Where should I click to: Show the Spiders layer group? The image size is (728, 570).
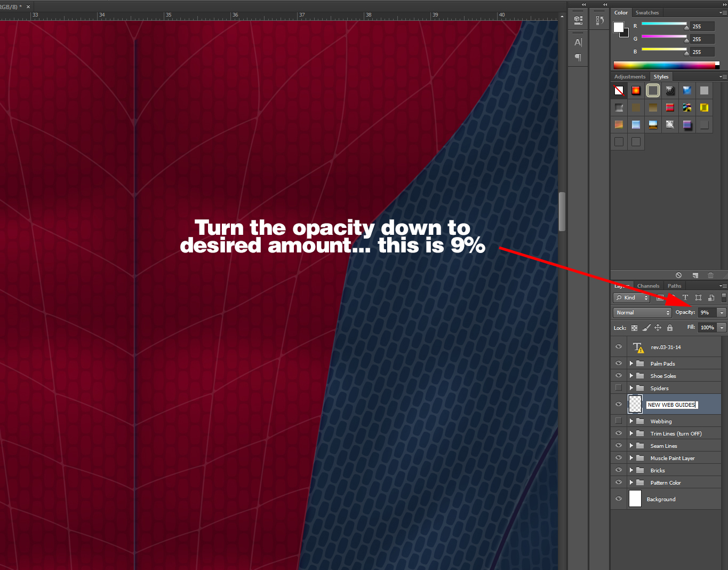[619, 388]
